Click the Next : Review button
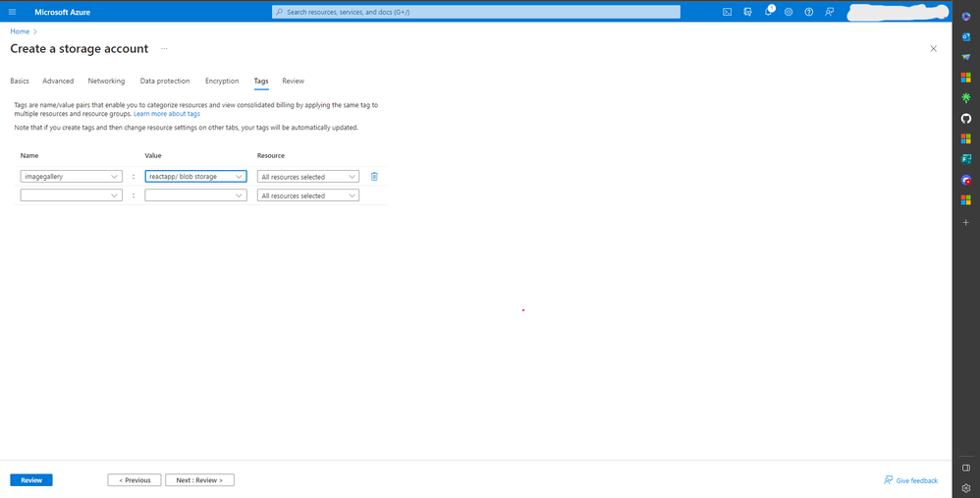The width and height of the screenshot is (980, 498). coord(199,480)
